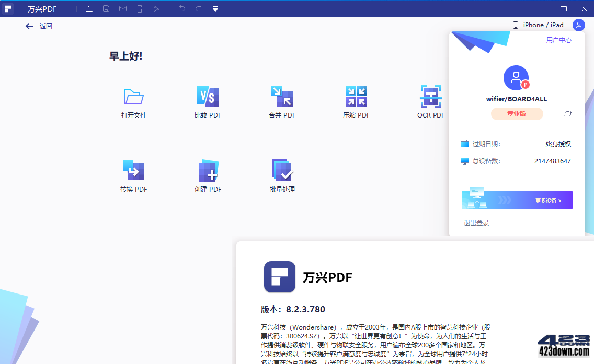This screenshot has height=364, width=594.
Task: Click the device count 2147483647
Action: click(552, 161)
